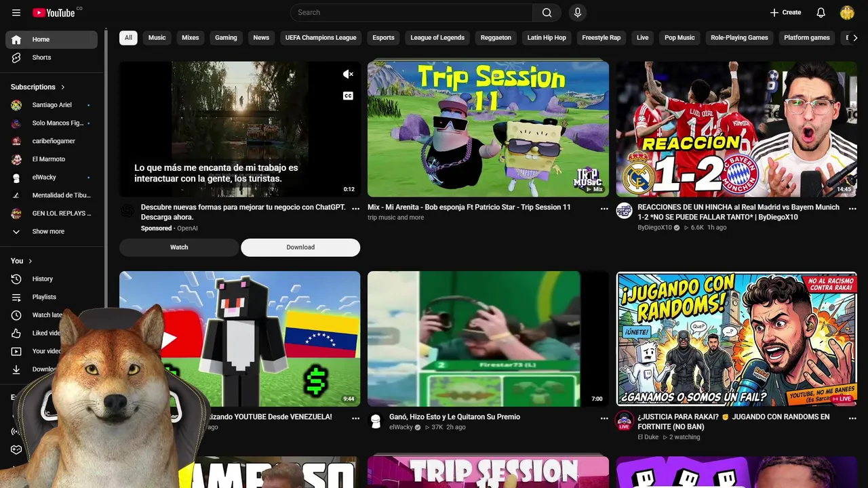Open options menu for Trip Session 11 mix

(x=604, y=209)
